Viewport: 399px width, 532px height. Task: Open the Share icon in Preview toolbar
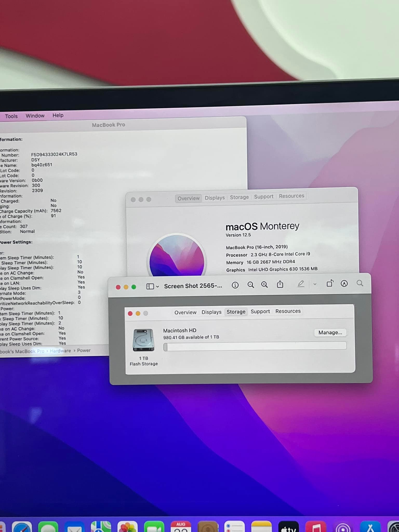pos(280,284)
